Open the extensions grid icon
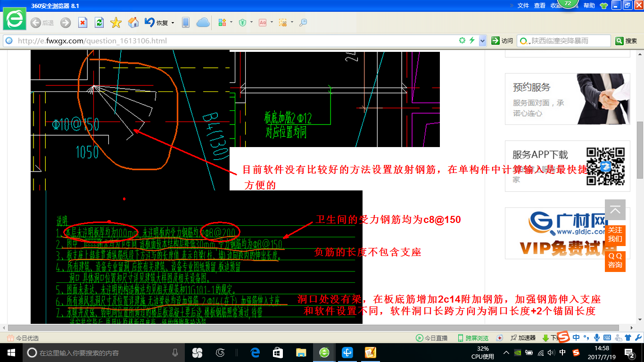The width and height of the screenshot is (644, 362). [x=223, y=23]
